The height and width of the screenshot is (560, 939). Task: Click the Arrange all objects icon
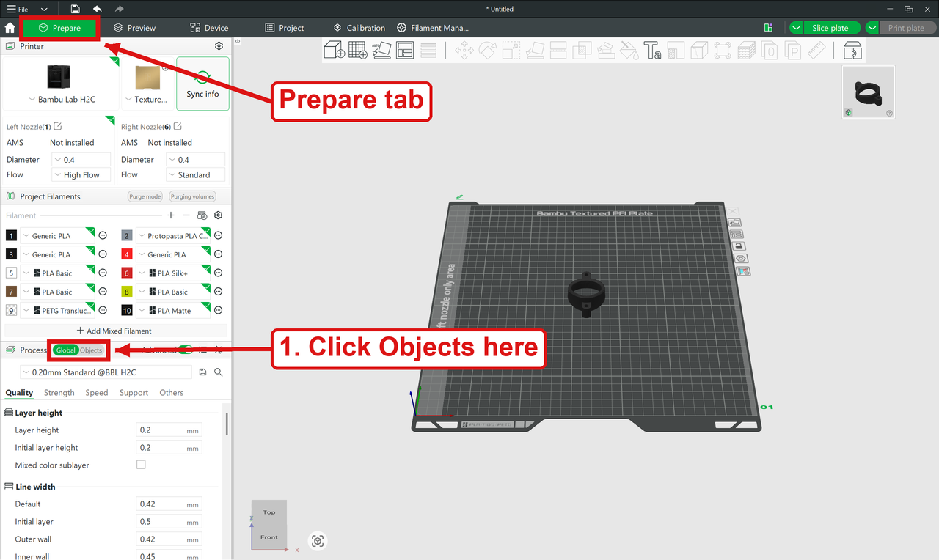[x=405, y=50]
